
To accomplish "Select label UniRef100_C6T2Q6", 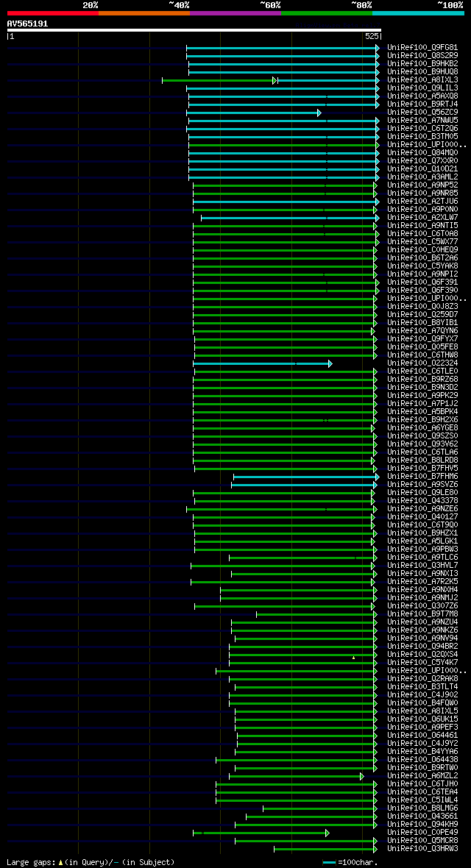I will 422,129.
